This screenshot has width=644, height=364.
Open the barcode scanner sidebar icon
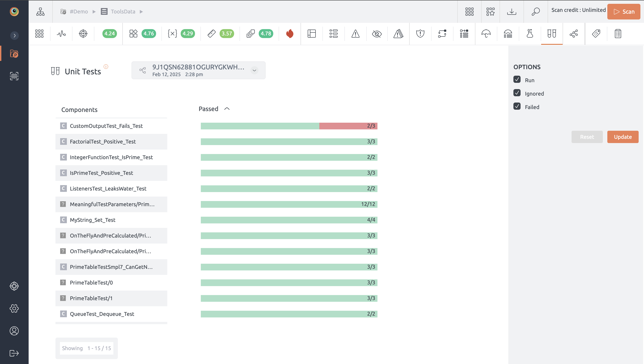tap(14, 76)
